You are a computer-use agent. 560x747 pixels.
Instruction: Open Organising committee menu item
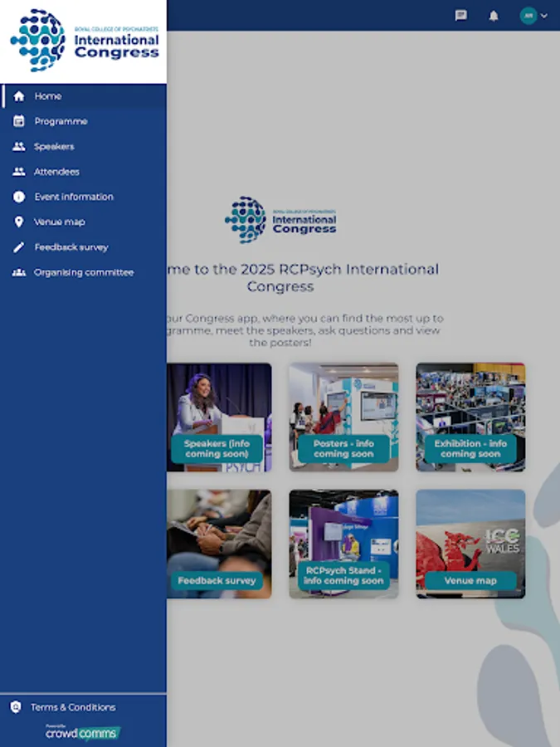(x=83, y=272)
